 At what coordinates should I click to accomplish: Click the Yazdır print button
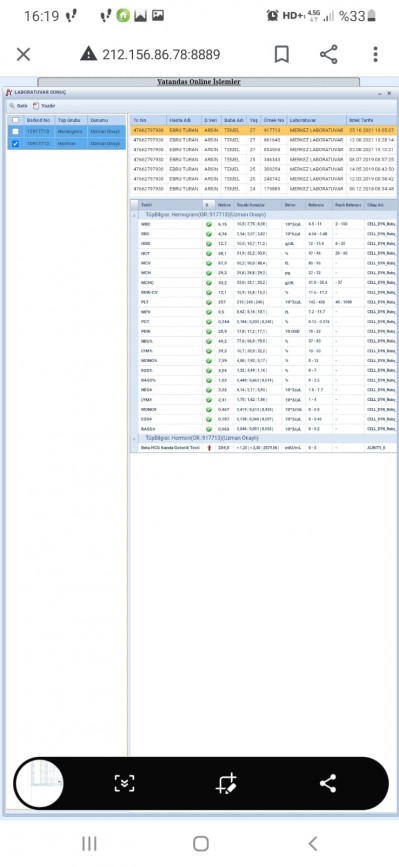[x=44, y=106]
